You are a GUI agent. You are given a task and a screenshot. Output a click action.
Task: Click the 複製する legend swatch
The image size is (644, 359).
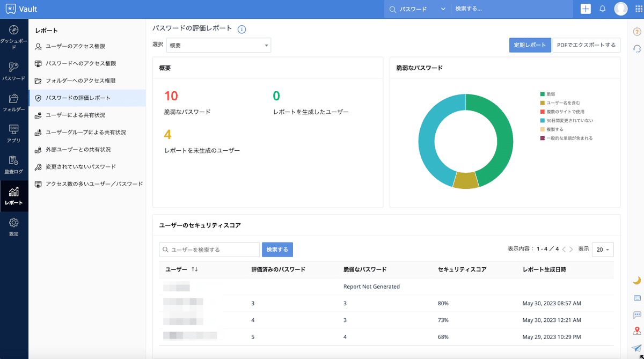click(x=543, y=129)
